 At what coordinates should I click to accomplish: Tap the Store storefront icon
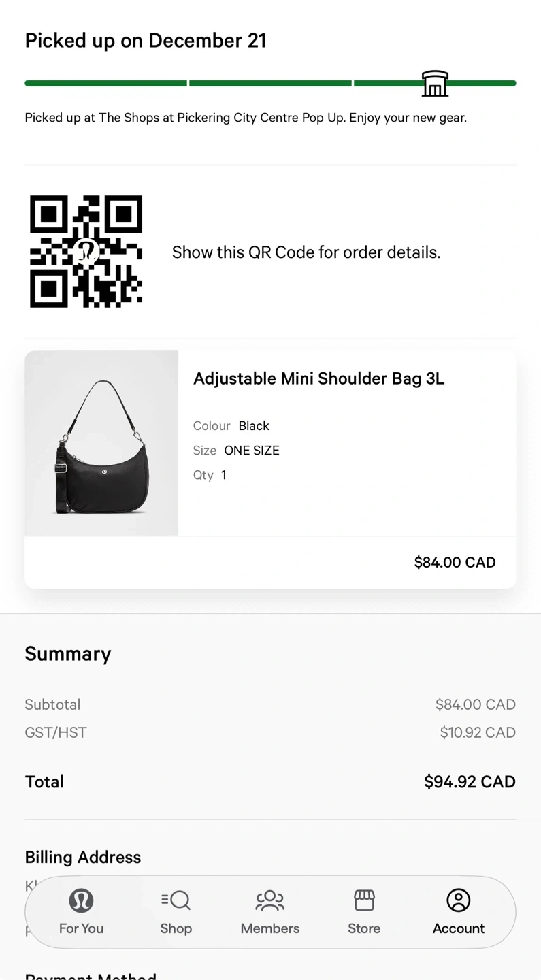coord(364,900)
